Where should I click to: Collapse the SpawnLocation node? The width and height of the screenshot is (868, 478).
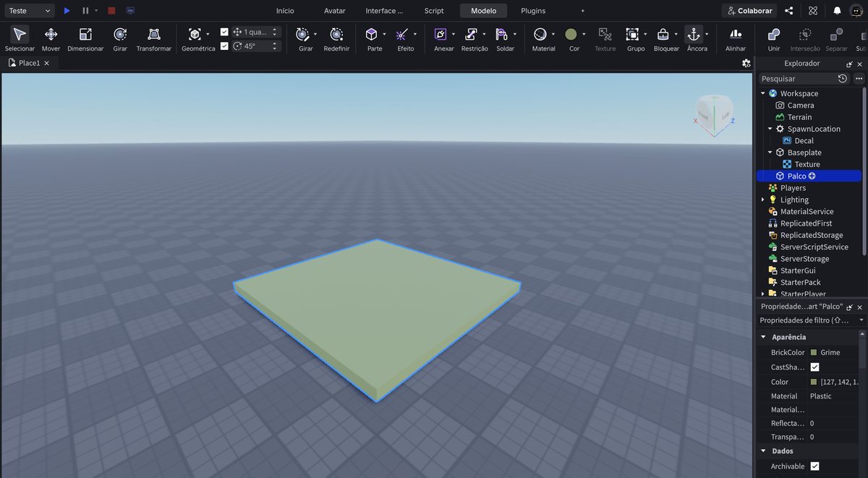click(x=770, y=129)
